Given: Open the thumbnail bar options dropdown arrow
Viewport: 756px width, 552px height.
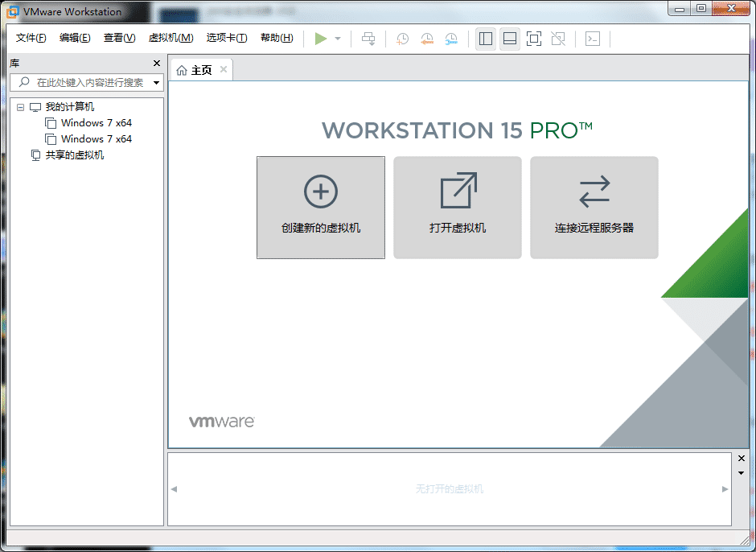Looking at the screenshot, I should (742, 473).
